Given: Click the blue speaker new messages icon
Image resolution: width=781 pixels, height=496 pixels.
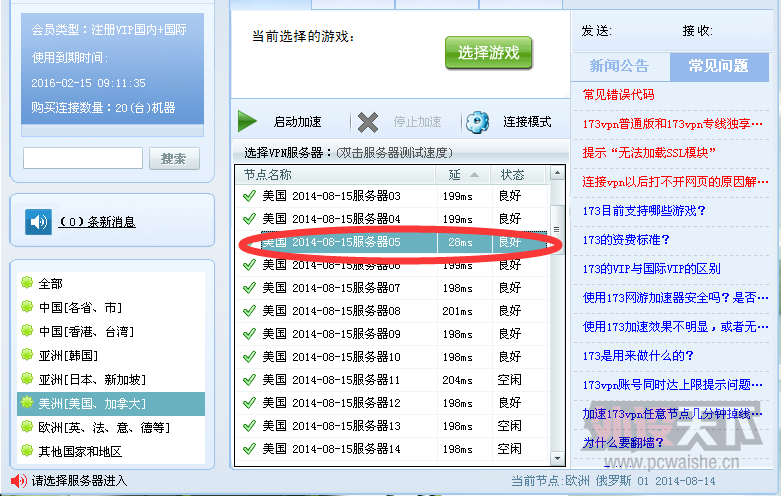Looking at the screenshot, I should pos(38,222).
